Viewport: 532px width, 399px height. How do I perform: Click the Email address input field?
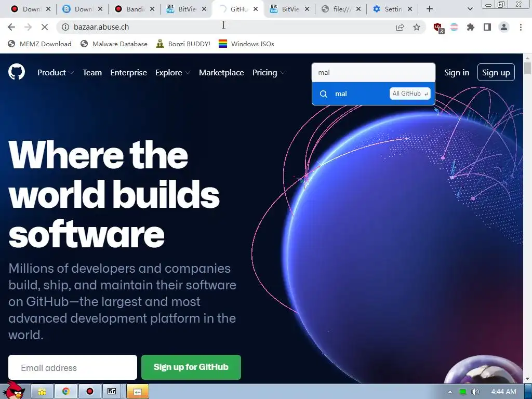[x=73, y=367]
